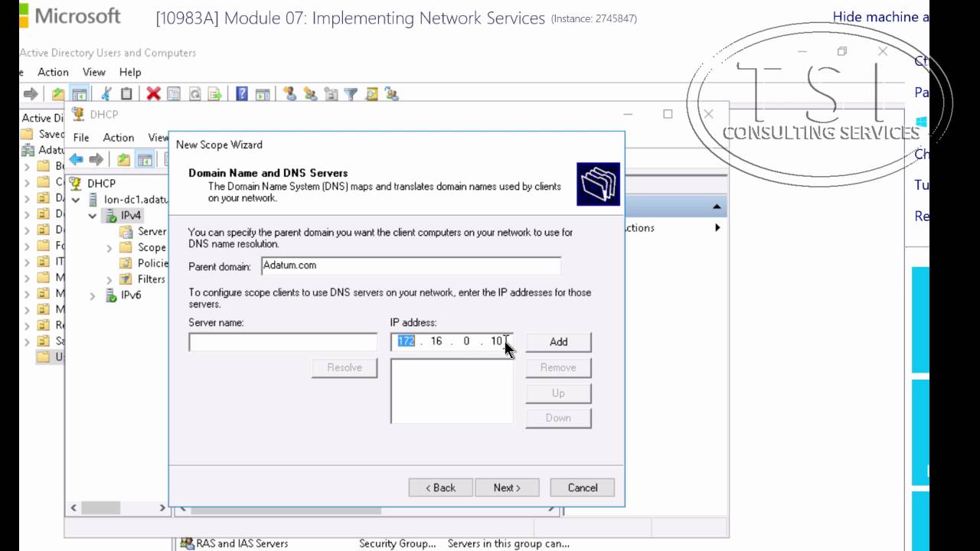Expand the IT folder in Active Directory tree
This screenshot has height=551, width=980.
[x=28, y=262]
